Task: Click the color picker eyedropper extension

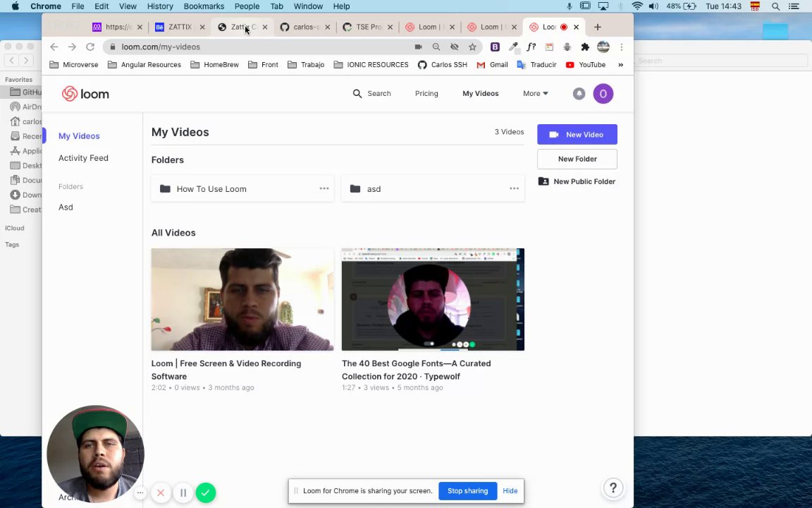Action: point(513,47)
